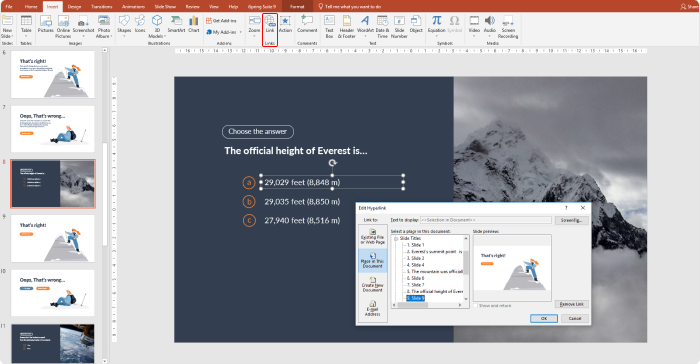The width and height of the screenshot is (700, 364).
Task: Click the Icons insert button
Action: (x=140, y=25)
